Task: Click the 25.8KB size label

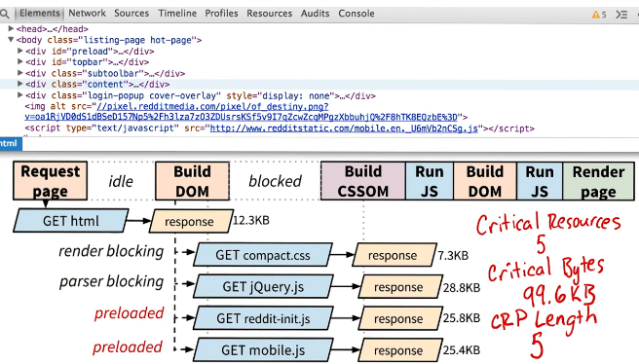Action: click(x=462, y=317)
